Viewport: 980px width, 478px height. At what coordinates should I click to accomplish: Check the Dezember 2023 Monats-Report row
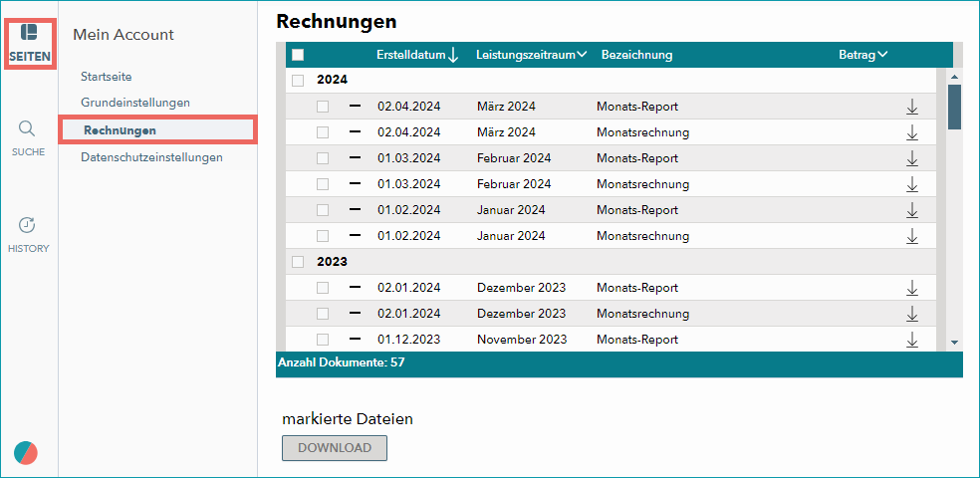323,288
